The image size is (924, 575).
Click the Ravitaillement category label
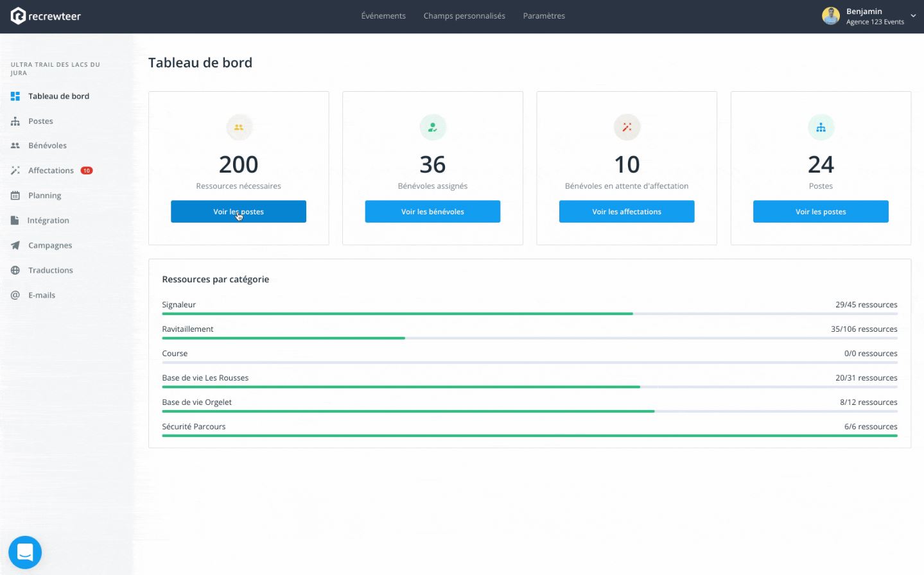click(187, 329)
